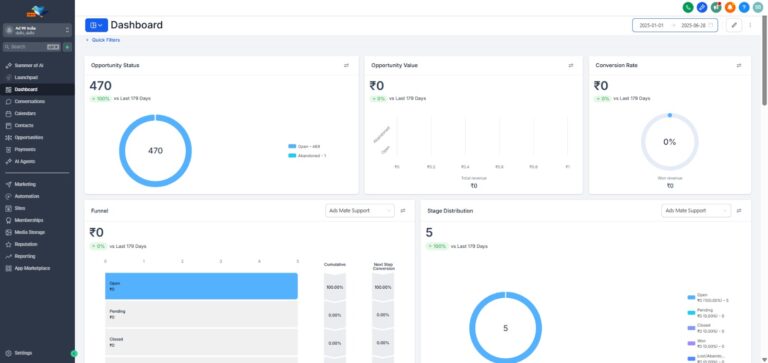The image size is (768, 363).
Task: Toggle Pending legend in Stage Distribution
Action: pos(706,313)
